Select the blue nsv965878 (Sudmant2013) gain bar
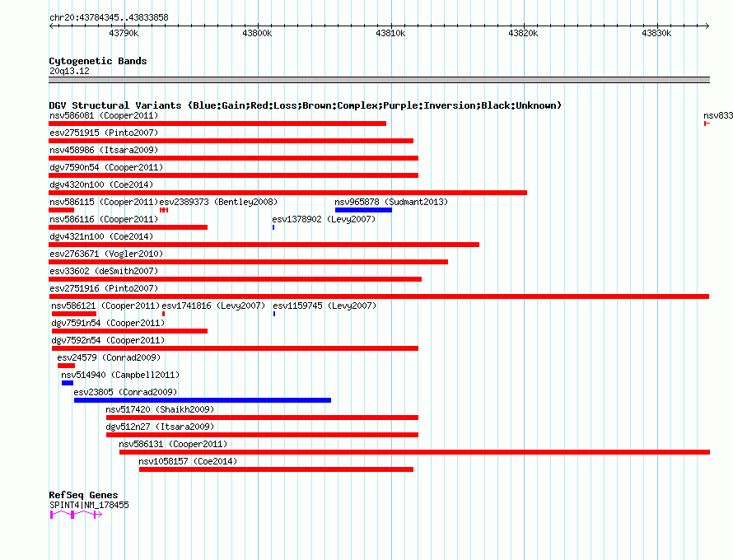The image size is (733, 560). tap(363, 210)
